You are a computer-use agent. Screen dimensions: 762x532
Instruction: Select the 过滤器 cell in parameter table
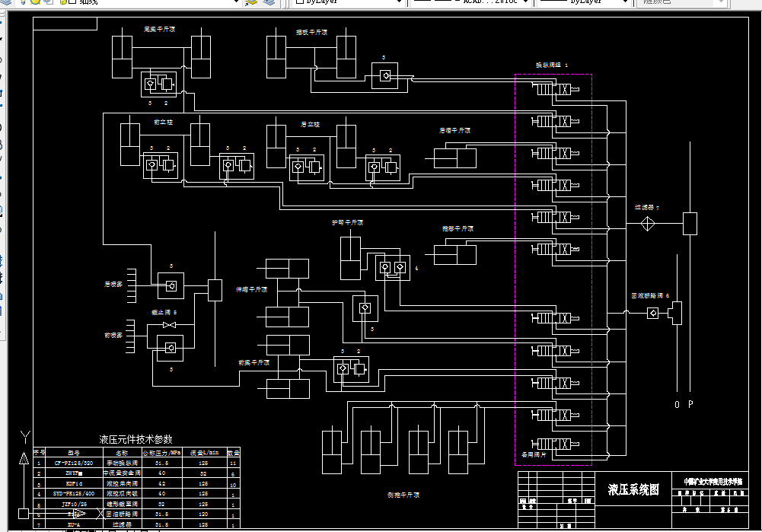pyautogui.click(x=122, y=524)
